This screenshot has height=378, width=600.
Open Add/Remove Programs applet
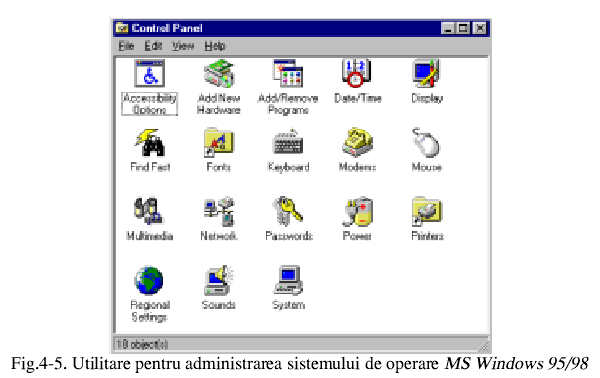(x=288, y=73)
